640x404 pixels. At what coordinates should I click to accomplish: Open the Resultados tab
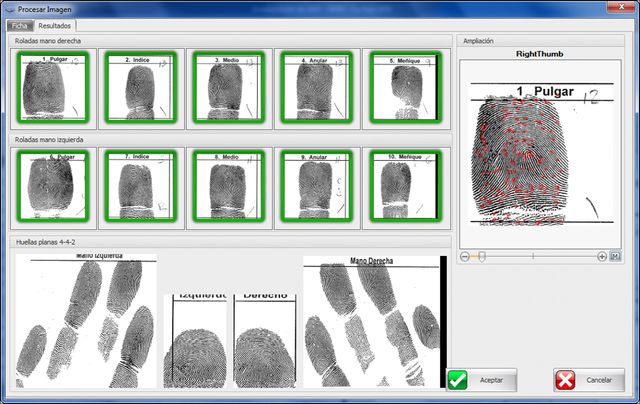pos(55,26)
